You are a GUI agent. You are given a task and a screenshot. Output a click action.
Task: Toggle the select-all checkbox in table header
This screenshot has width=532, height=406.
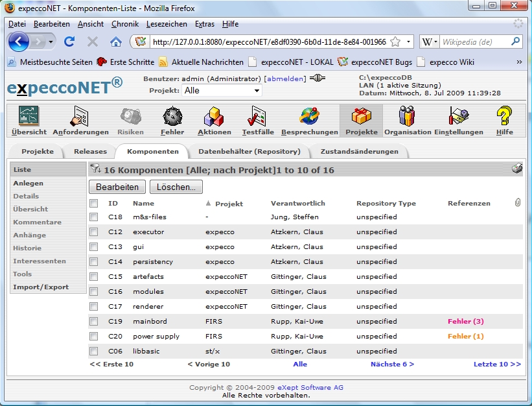(x=94, y=204)
